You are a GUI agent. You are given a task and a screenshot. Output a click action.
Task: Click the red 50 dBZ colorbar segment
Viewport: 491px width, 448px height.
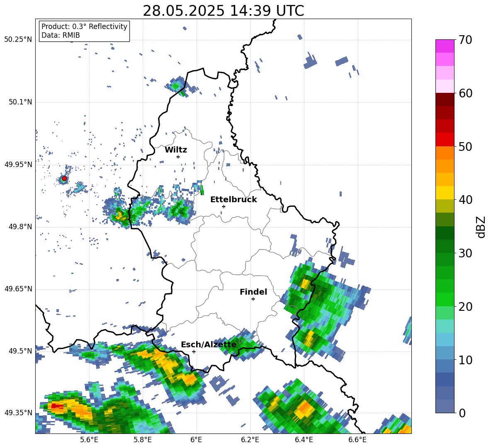point(445,139)
